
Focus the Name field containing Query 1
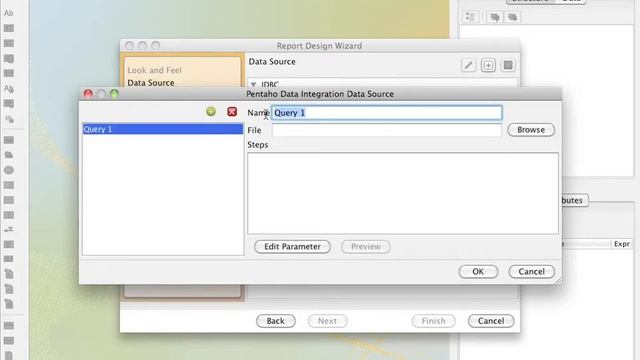[x=387, y=113]
